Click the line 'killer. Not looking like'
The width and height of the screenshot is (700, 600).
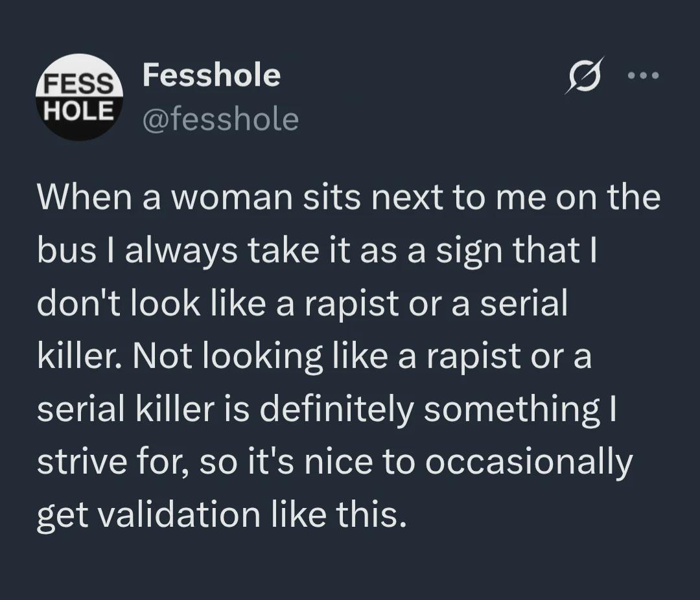[x=314, y=356]
